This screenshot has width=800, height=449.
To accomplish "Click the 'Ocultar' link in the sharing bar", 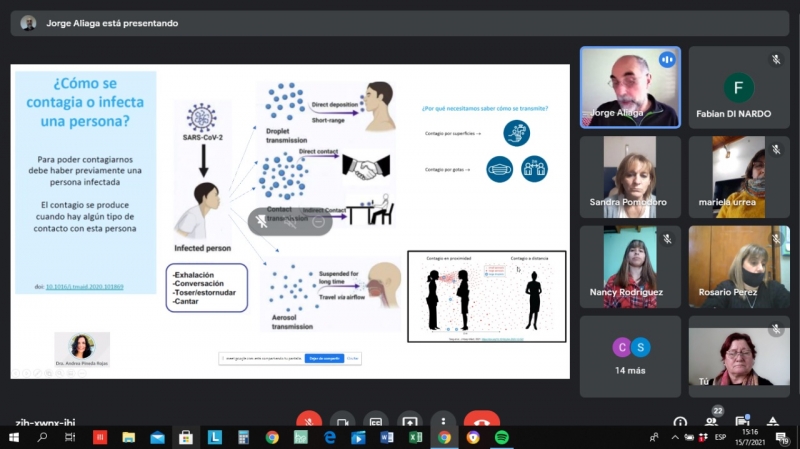I will (x=353, y=358).
